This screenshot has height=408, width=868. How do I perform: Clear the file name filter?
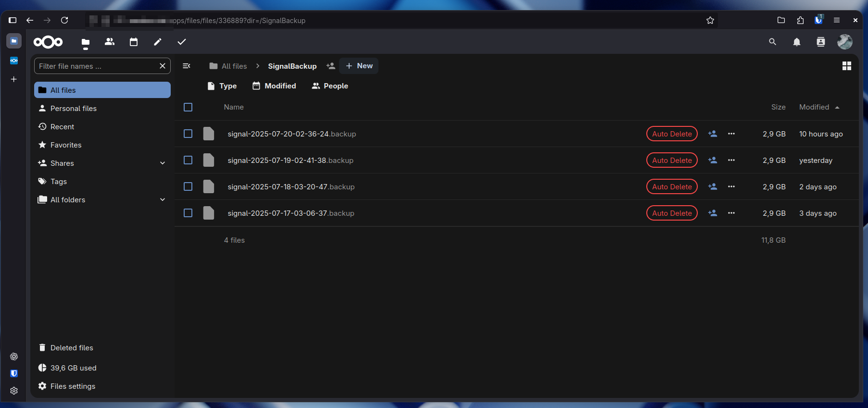tap(163, 66)
